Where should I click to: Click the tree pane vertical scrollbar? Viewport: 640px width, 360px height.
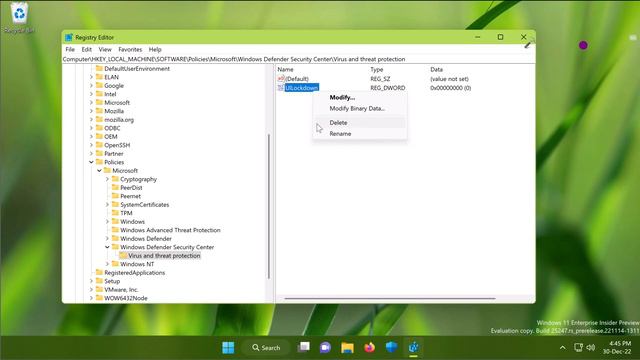(x=269, y=206)
